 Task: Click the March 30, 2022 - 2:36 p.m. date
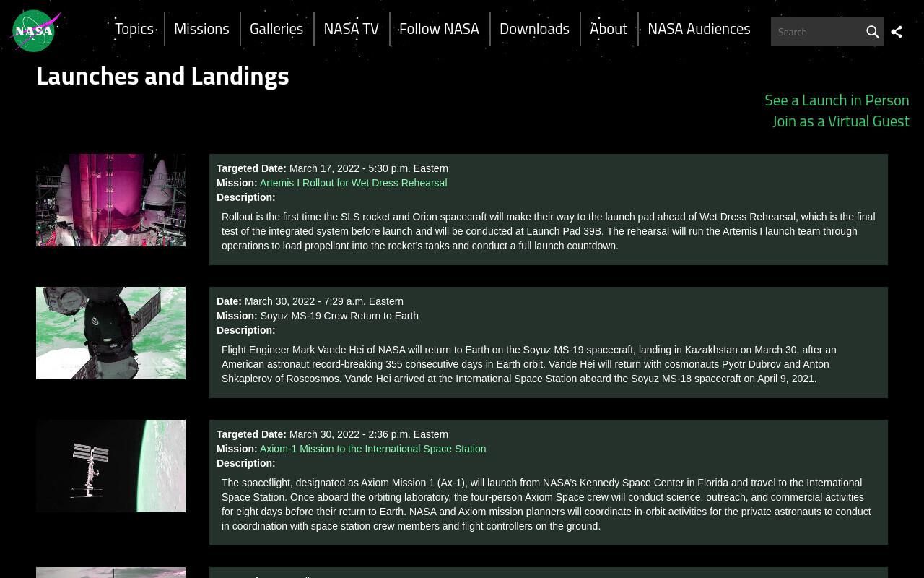pos(368,434)
